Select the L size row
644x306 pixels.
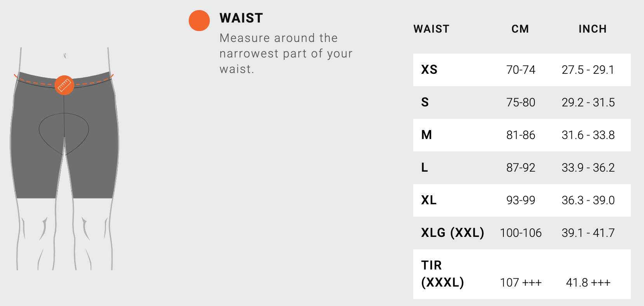(522, 168)
